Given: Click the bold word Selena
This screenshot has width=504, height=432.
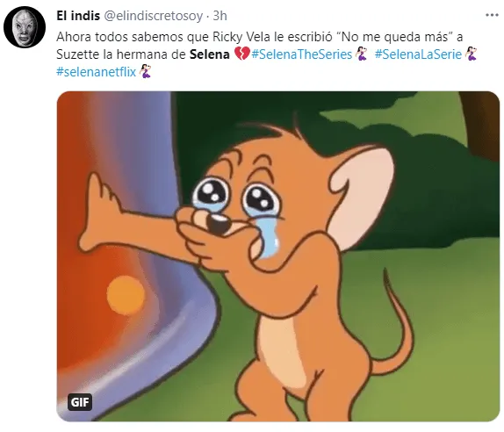Looking at the screenshot, I should coord(209,54).
